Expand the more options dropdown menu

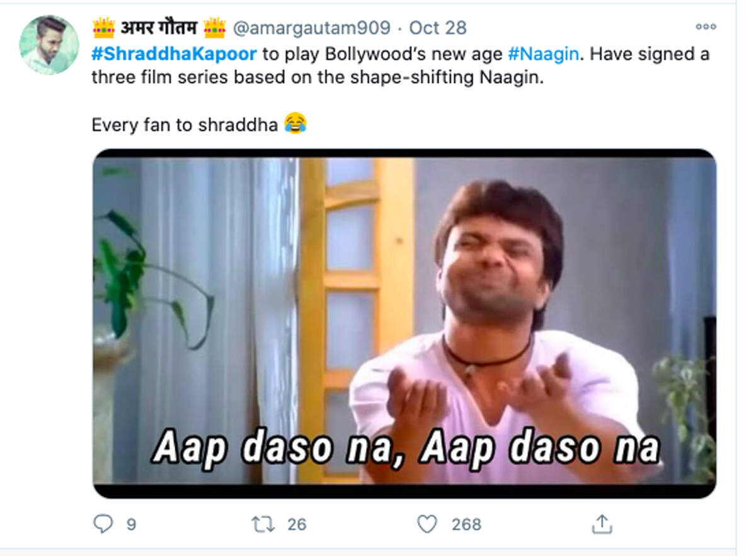coord(706,27)
